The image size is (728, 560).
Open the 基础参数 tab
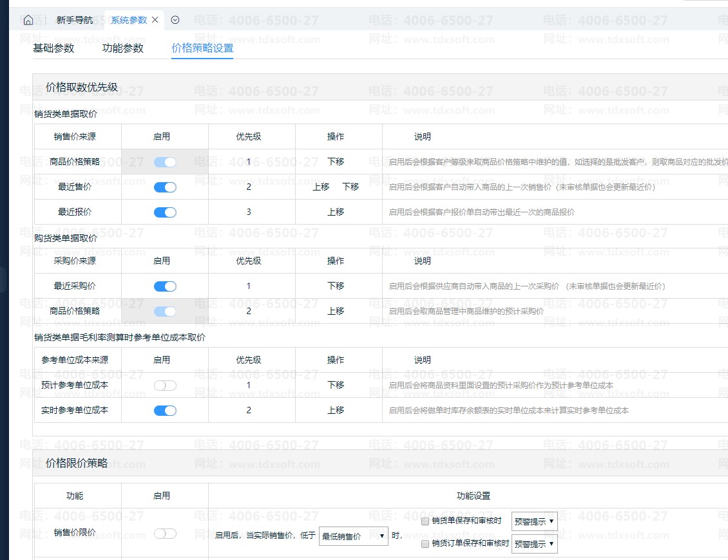(53, 48)
